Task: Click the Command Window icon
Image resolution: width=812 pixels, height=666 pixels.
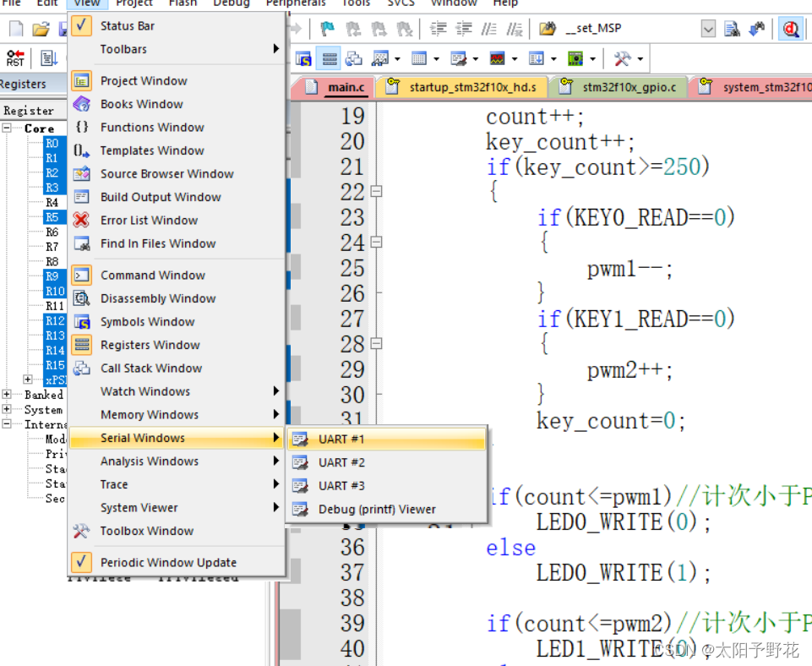Action: pyautogui.click(x=81, y=275)
